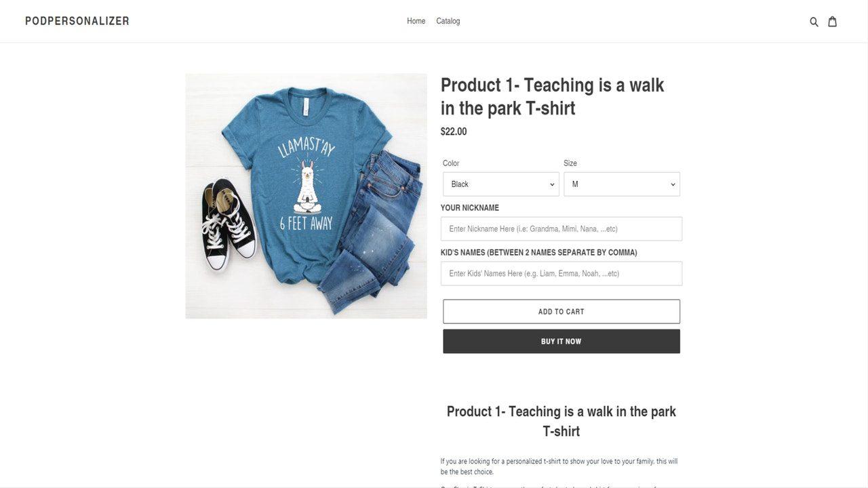This screenshot has width=868, height=488.
Task: Select the YOUR NICKNAME field label
Action: 469,208
